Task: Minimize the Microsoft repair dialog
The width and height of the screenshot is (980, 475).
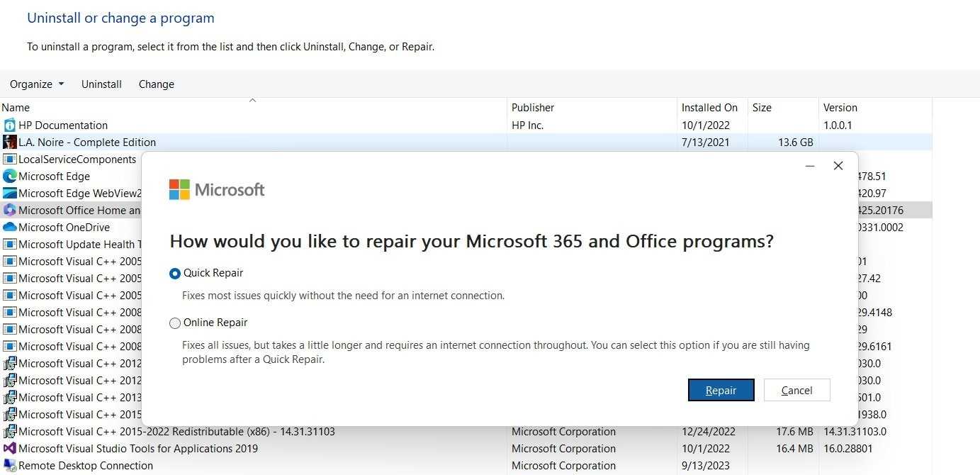Action: click(810, 166)
